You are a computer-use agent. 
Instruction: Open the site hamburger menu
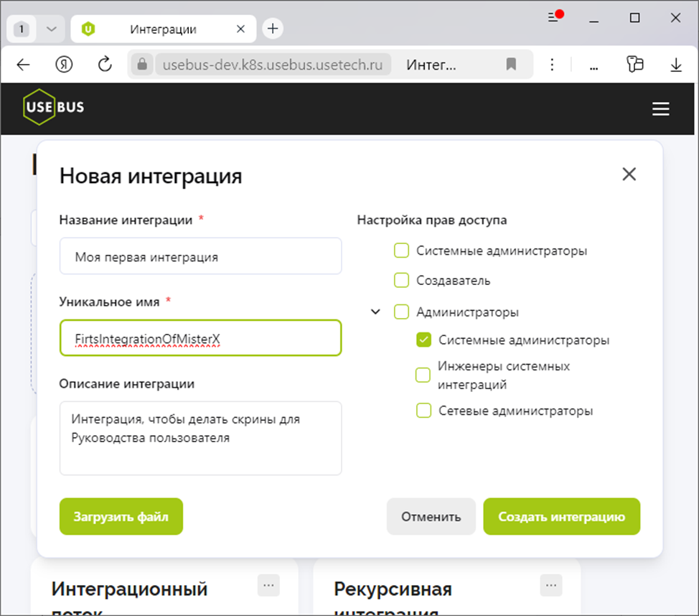660,108
